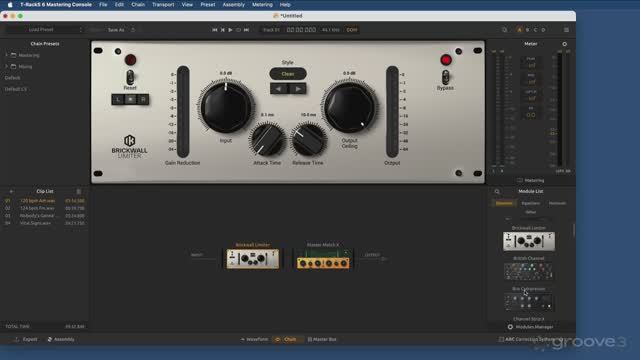
Task: Open the Modules Manager
Action: (531, 327)
